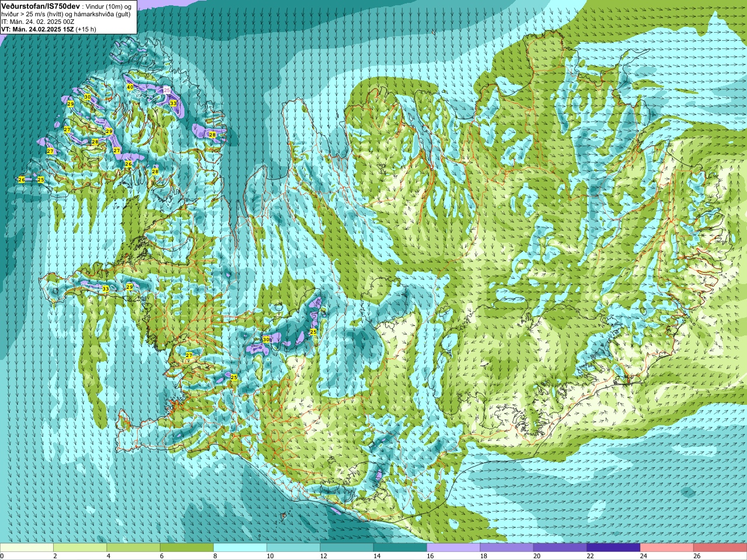This screenshot has height=560, width=747.
Task: Click the legend tick label "18"
Action: (x=483, y=556)
